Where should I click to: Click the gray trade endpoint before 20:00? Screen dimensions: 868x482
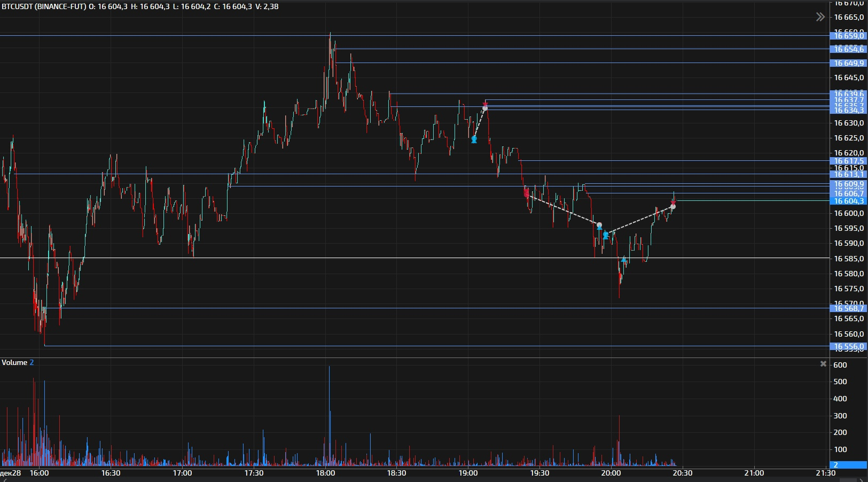pos(599,225)
